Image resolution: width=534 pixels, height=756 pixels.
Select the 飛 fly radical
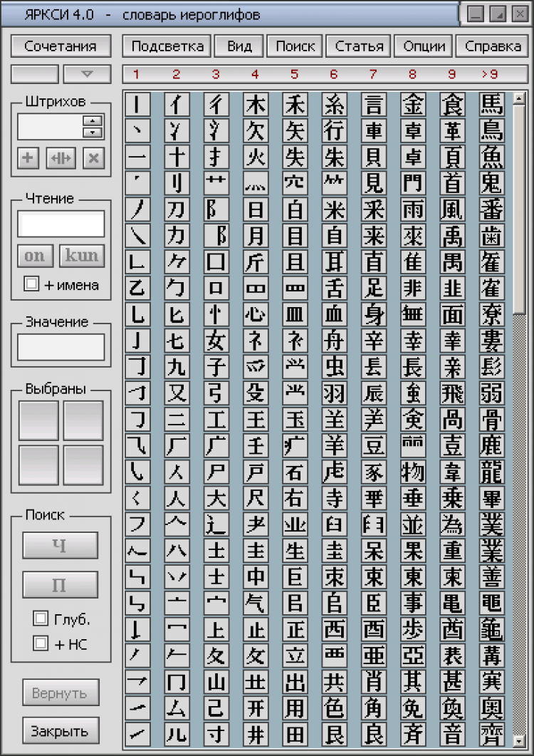tap(452, 393)
